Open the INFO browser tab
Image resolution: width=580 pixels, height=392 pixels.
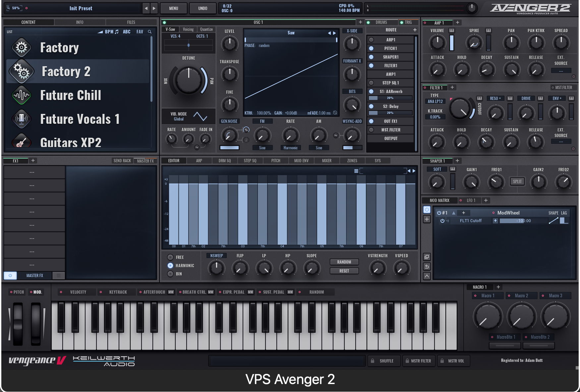tap(80, 22)
